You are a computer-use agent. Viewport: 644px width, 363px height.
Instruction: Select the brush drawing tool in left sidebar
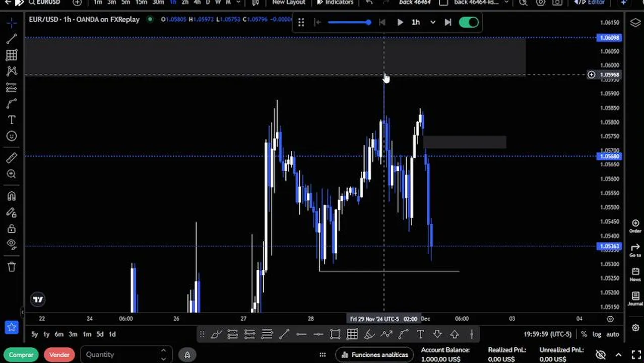(x=12, y=104)
